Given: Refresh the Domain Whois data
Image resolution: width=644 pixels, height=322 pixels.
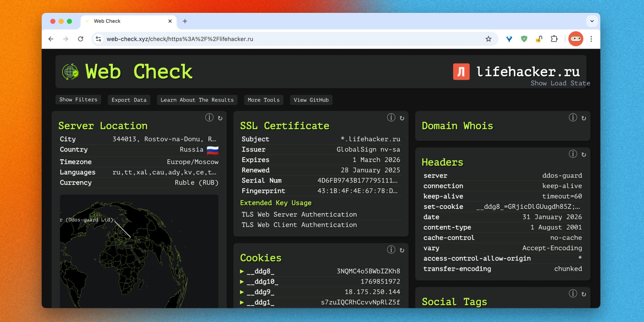Looking at the screenshot, I should (x=584, y=117).
